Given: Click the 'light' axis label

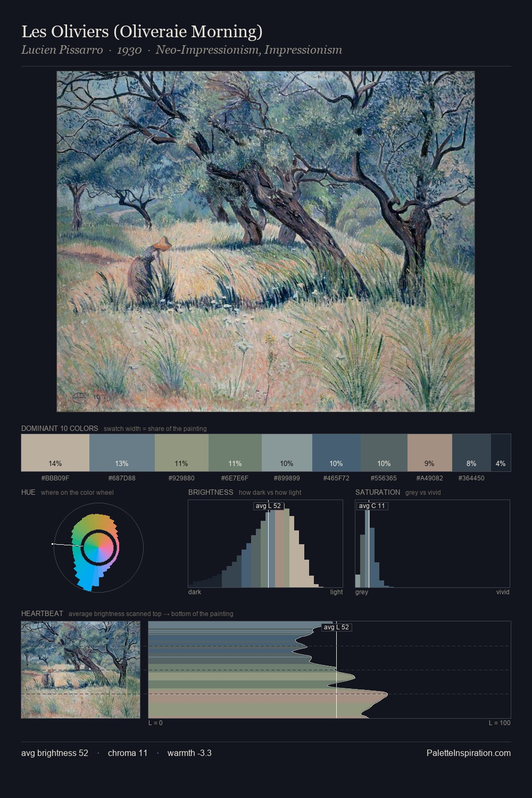Looking at the screenshot, I should click(337, 592).
